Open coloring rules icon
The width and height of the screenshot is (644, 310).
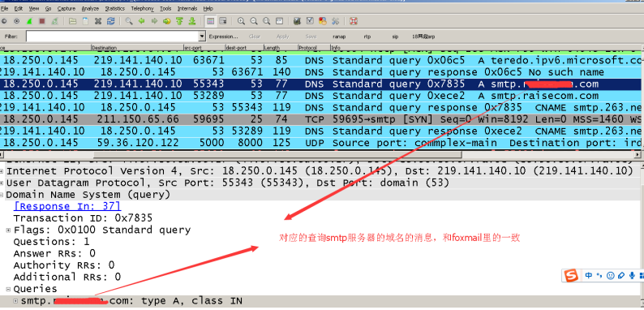pyautogui.click(x=323, y=21)
